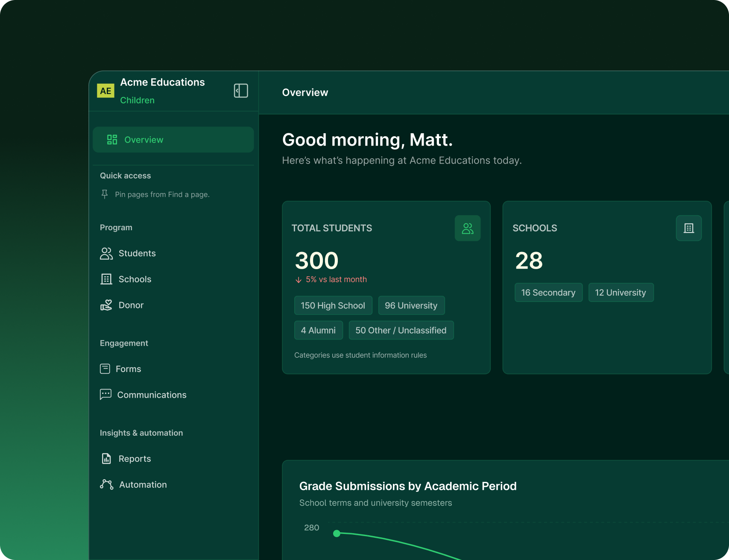The width and height of the screenshot is (729, 560).
Task: Click the 28 schools count
Action: [529, 261]
